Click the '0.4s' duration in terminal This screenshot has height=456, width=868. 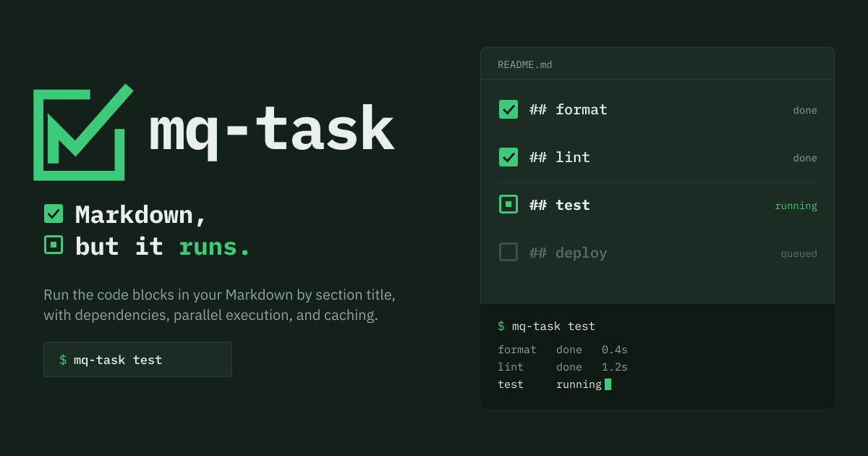click(x=615, y=350)
